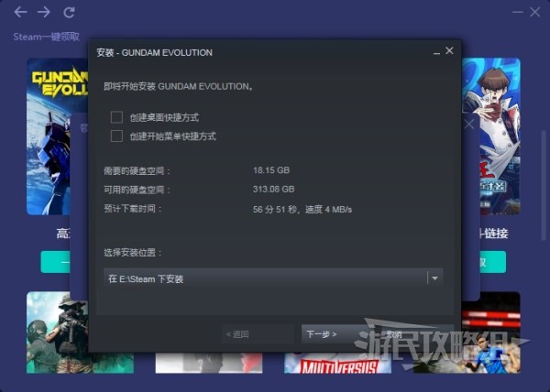The width and height of the screenshot is (550, 392).
Task: Go back with the left arrow icon
Action: click(x=20, y=12)
